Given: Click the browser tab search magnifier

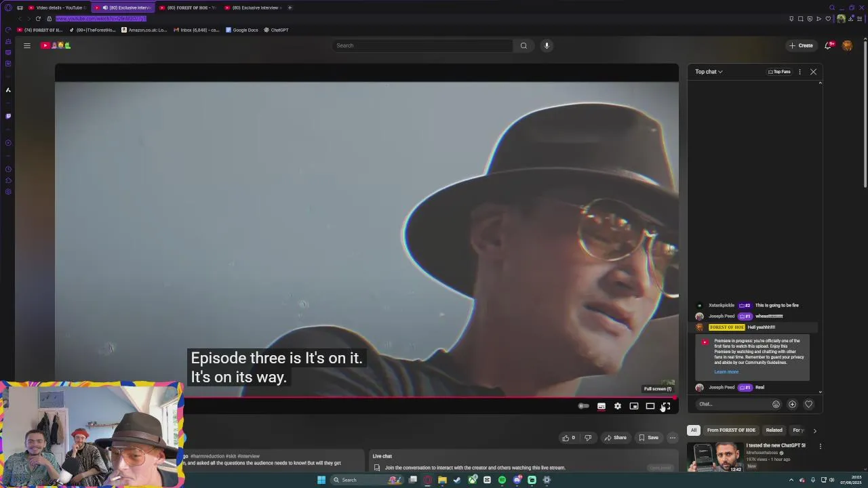Looking at the screenshot, I should 832,7.
